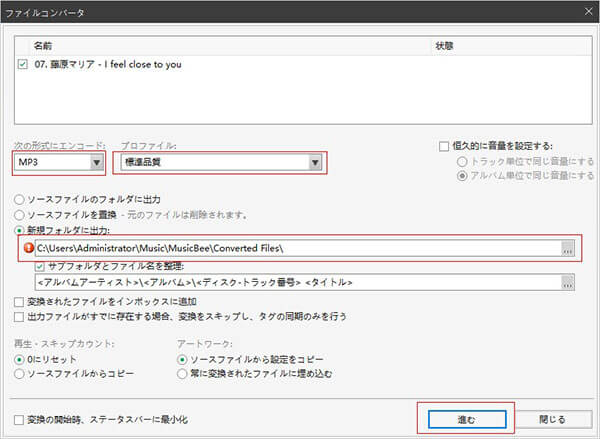Viewport: 600px width, 439px height.
Task: Choose ソースファイルのフォルダに出力 radio button
Action: 19,199
